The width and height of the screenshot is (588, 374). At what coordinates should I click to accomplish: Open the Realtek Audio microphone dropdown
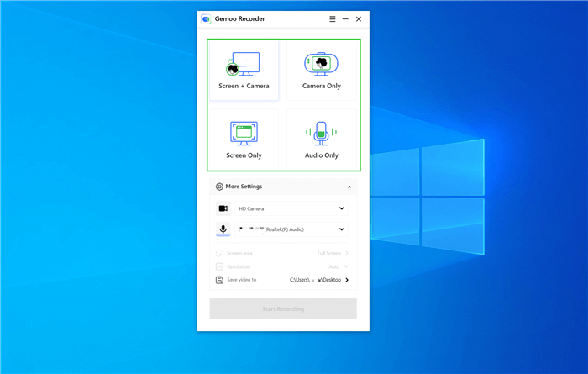point(291,229)
